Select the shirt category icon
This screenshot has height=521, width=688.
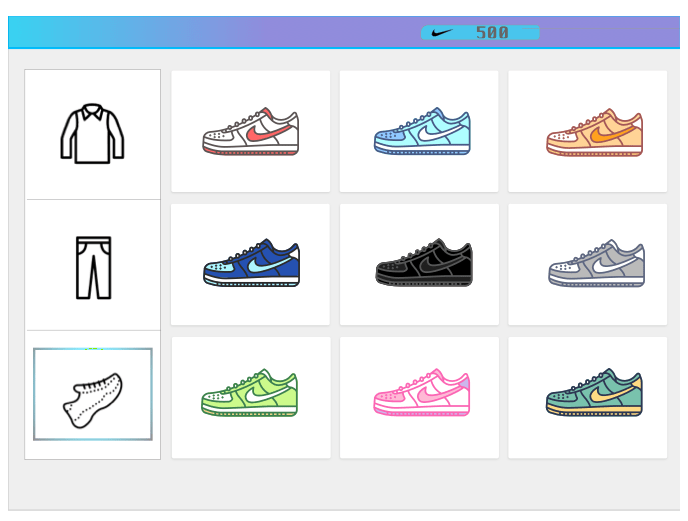pos(93,133)
